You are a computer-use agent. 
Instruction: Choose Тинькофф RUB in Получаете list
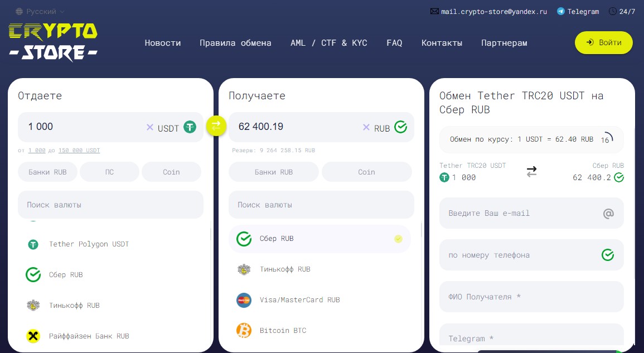[319, 269]
